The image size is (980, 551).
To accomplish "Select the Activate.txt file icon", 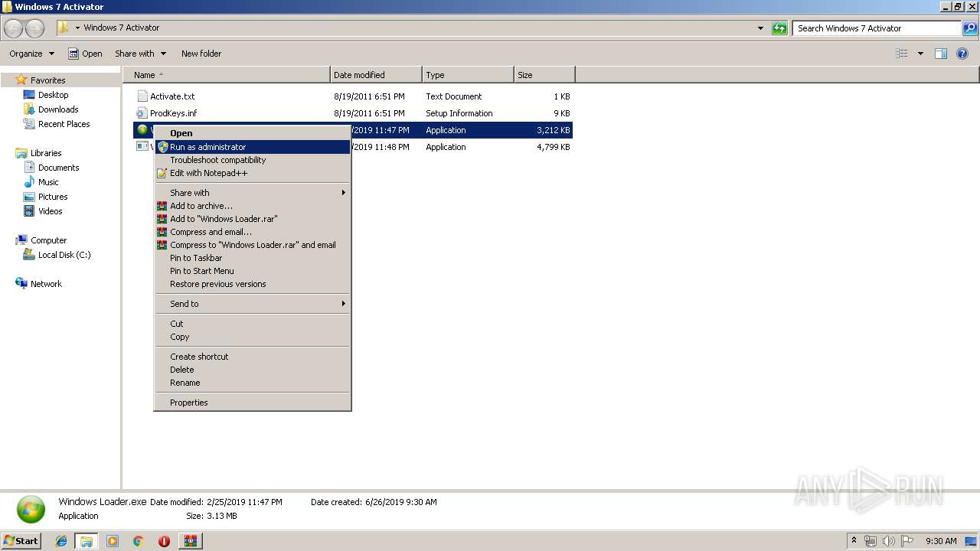I will (142, 96).
